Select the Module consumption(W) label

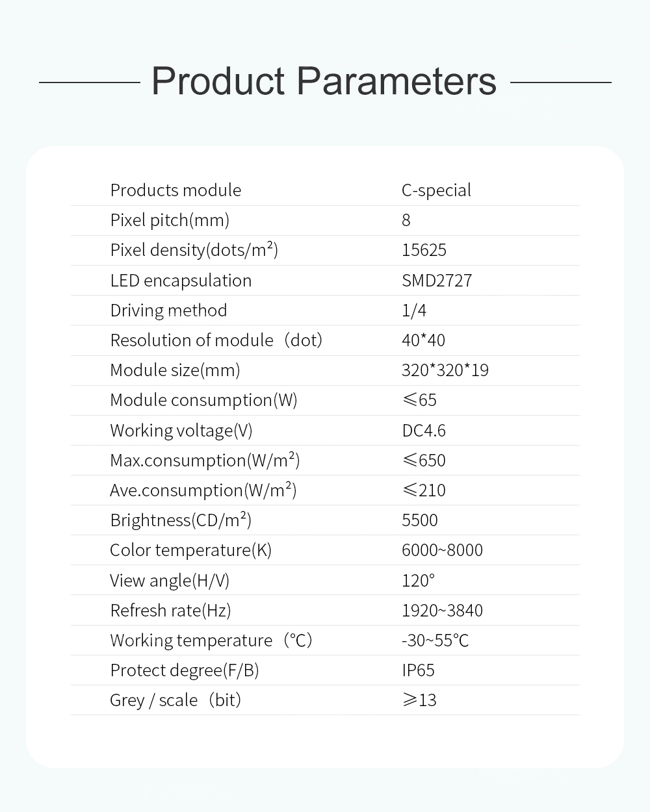(x=203, y=400)
